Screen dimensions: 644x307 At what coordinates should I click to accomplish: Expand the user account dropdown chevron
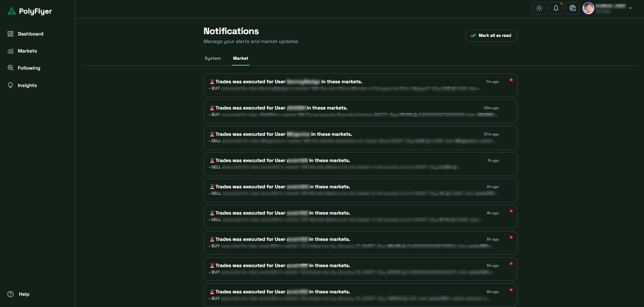click(630, 8)
